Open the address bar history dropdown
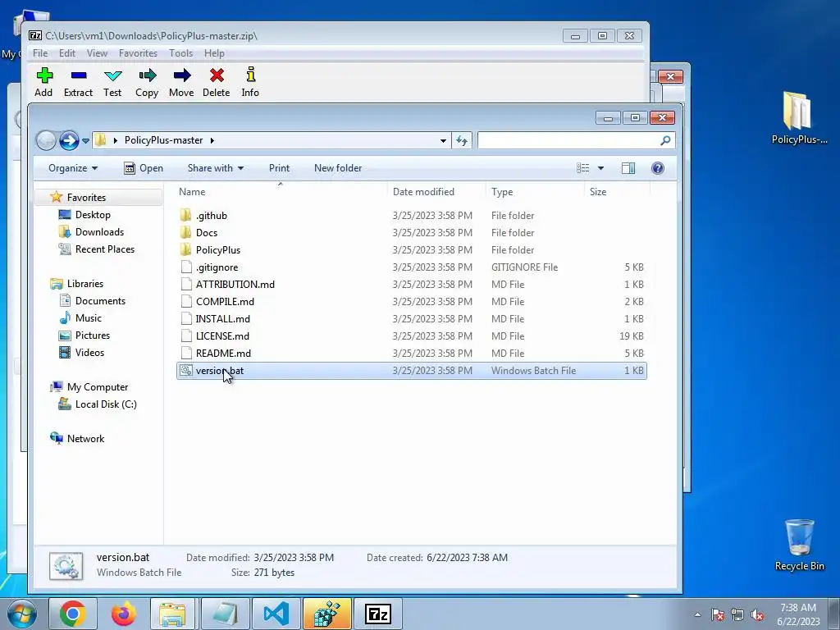This screenshot has height=630, width=840. [443, 141]
